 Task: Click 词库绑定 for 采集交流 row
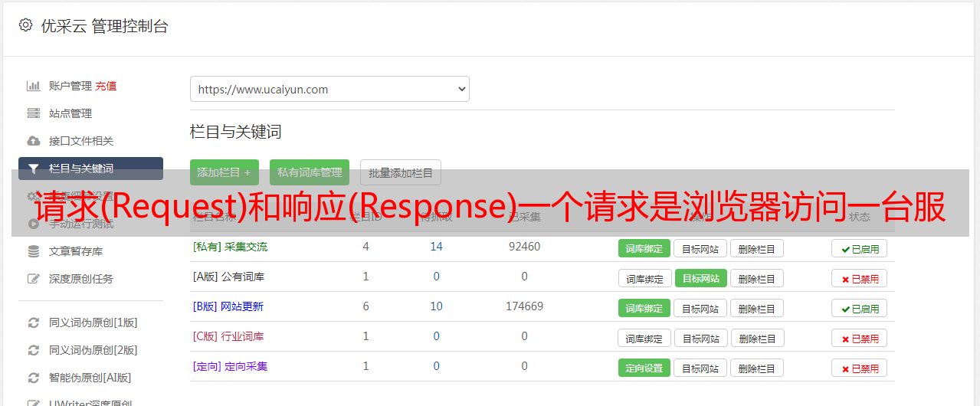pos(644,248)
